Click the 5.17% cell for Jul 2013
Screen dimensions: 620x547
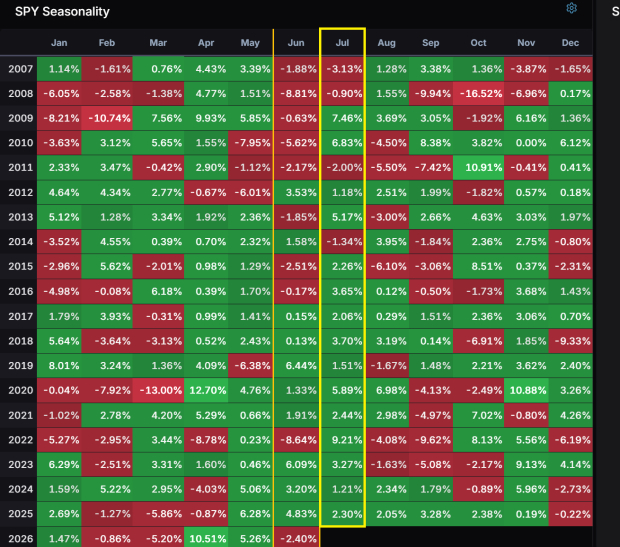pyautogui.click(x=342, y=217)
